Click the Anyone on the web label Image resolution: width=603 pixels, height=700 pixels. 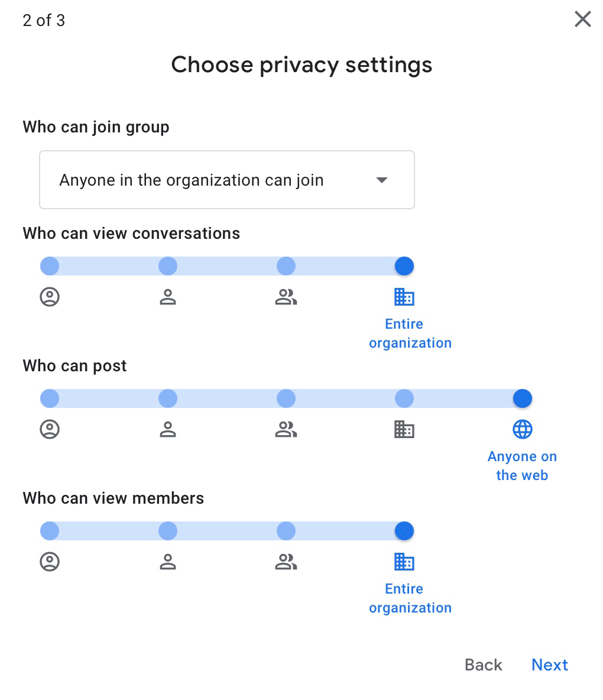[522, 466]
